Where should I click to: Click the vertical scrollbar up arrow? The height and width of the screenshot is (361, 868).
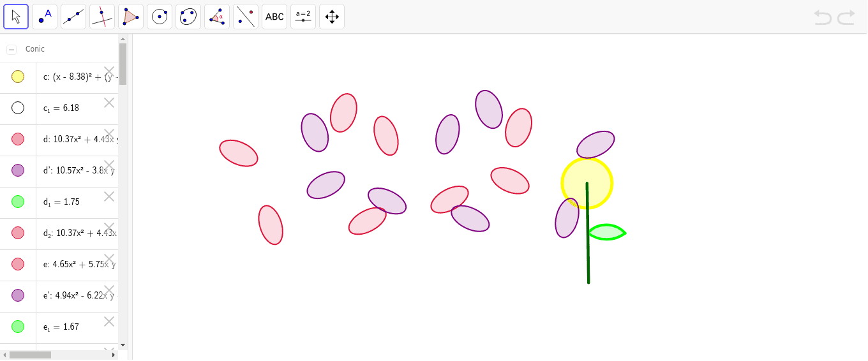(123, 38)
